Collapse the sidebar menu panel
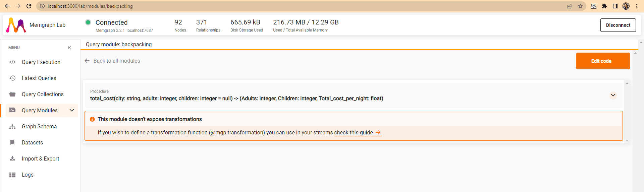 coord(69,48)
